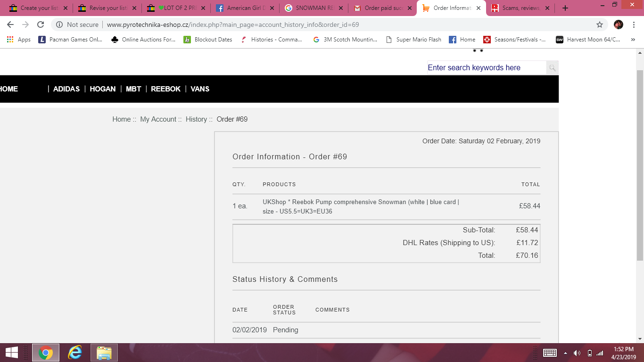The height and width of the screenshot is (362, 644).
Task: Open the HOGAN category
Action: coord(103,89)
